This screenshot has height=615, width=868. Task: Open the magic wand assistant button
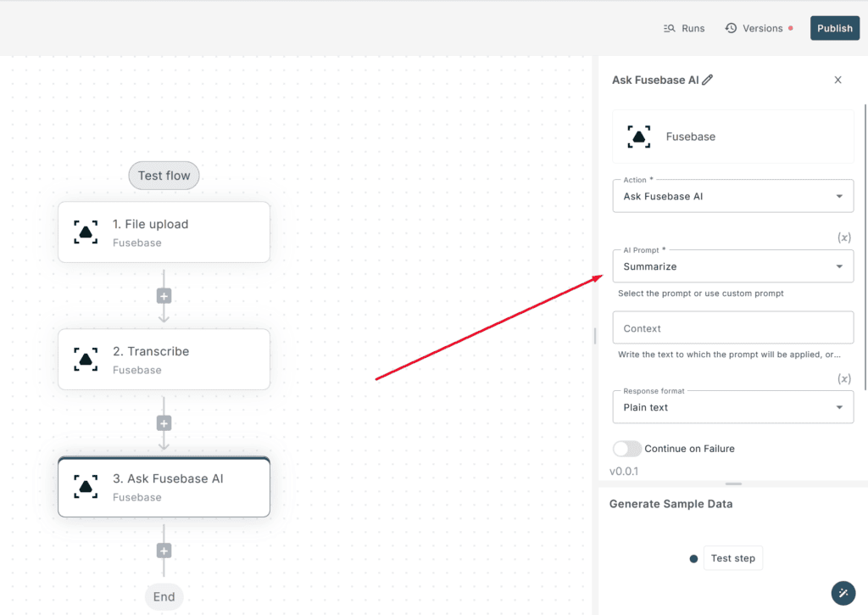point(843,593)
